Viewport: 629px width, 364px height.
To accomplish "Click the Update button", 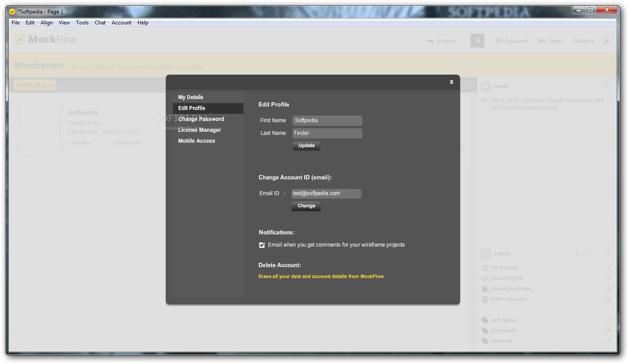I will 306,146.
